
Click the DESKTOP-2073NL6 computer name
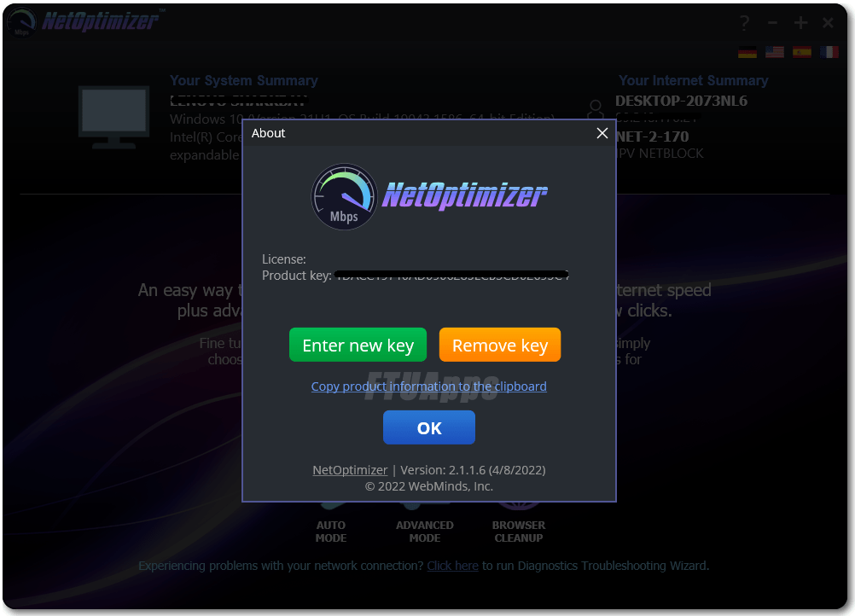(681, 101)
